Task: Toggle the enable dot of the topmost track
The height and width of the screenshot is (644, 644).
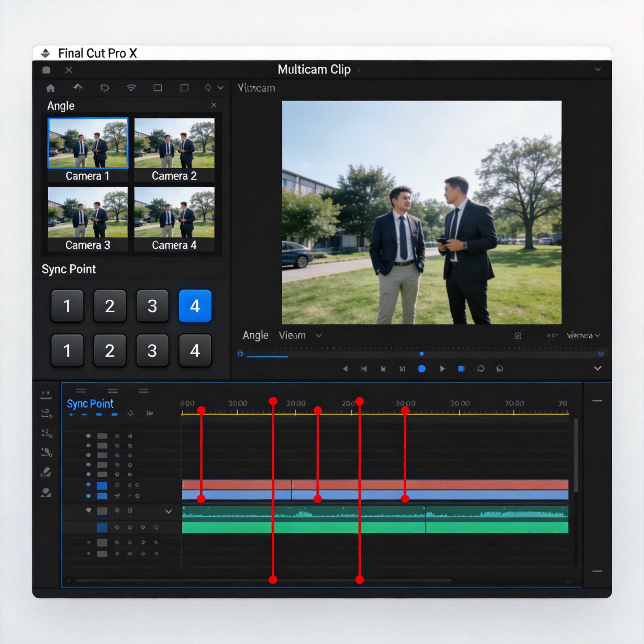Action: click(x=88, y=436)
